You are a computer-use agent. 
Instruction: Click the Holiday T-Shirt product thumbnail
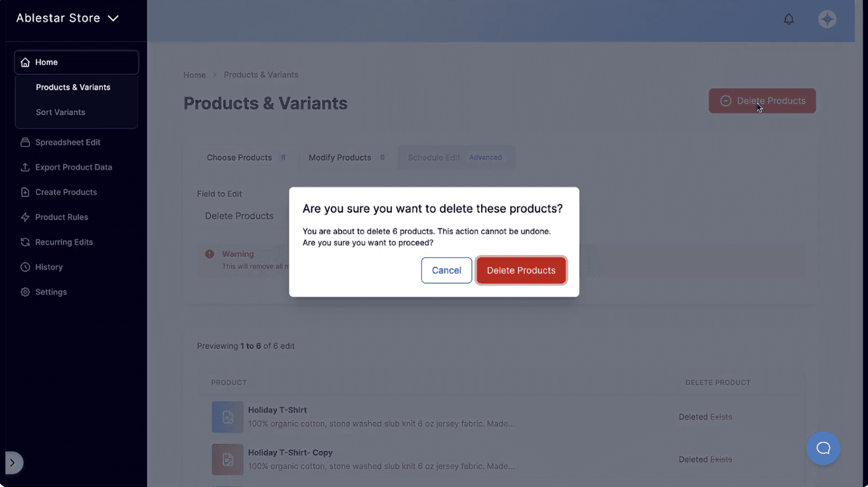(227, 417)
